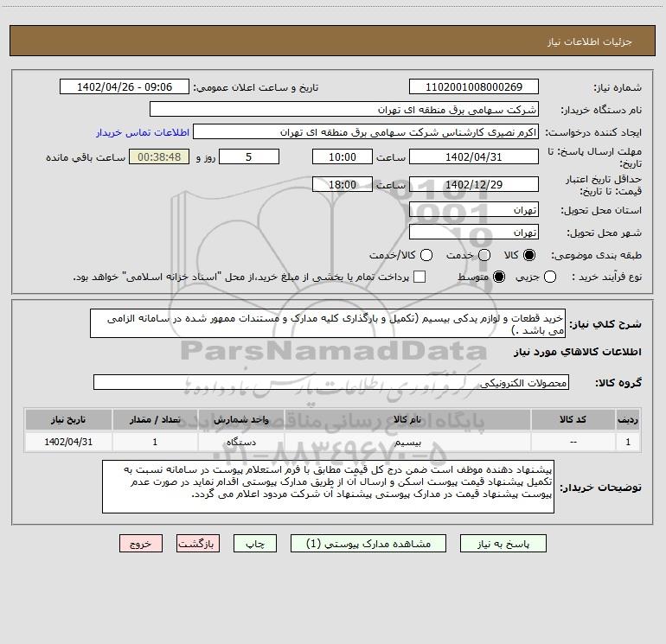
Task: Click the announcement date field 1402/04/26 - 09:06
Action: [x=125, y=87]
